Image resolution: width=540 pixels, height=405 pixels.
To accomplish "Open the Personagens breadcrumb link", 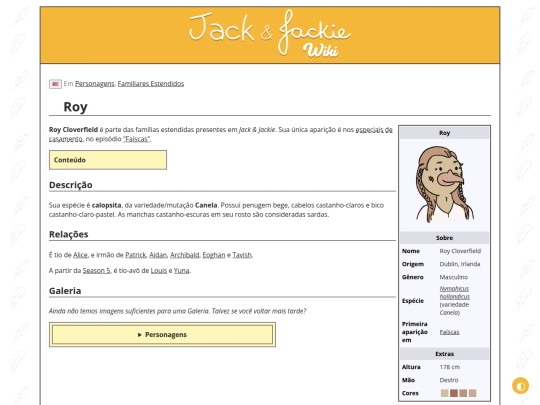I will tap(94, 84).
